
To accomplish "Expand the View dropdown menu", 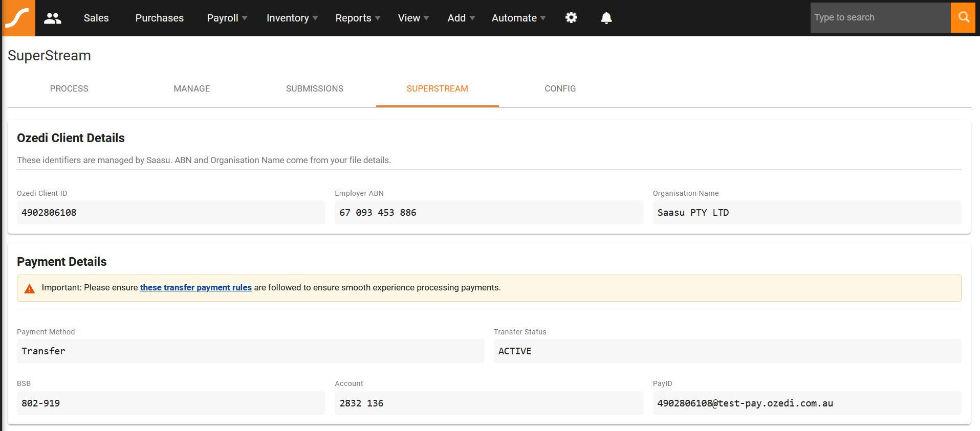I will click(x=413, y=18).
